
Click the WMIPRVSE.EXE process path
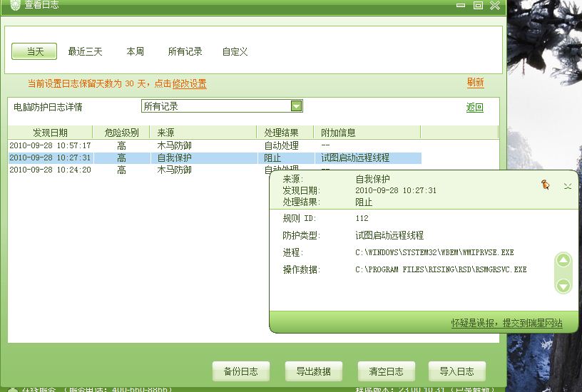coord(434,252)
